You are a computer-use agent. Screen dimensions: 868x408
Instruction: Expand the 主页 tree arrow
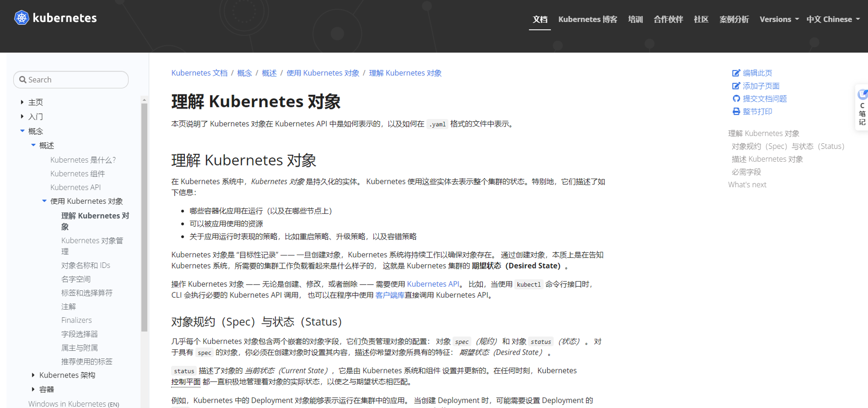pyautogui.click(x=22, y=102)
